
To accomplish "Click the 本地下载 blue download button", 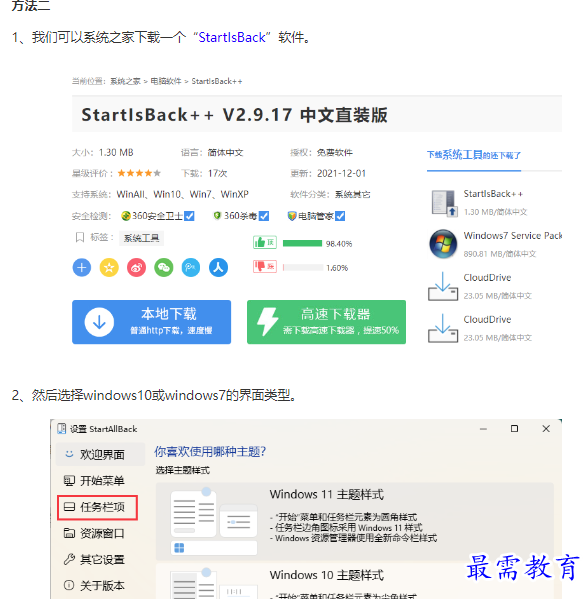I will tap(152, 322).
